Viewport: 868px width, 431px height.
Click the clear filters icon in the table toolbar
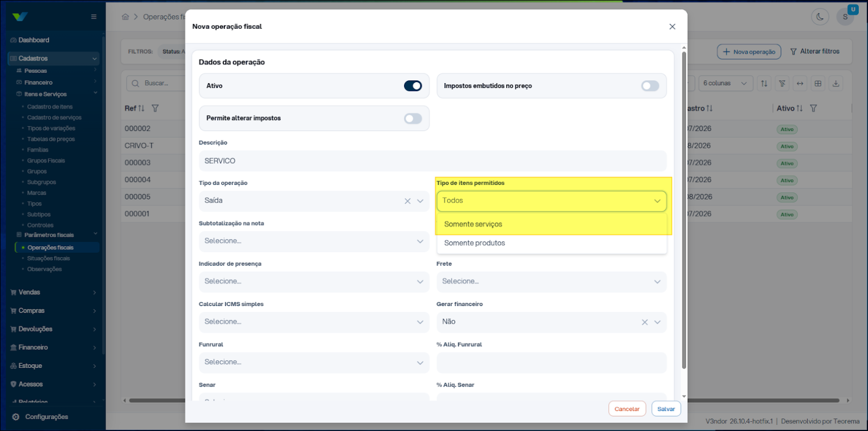coord(782,83)
